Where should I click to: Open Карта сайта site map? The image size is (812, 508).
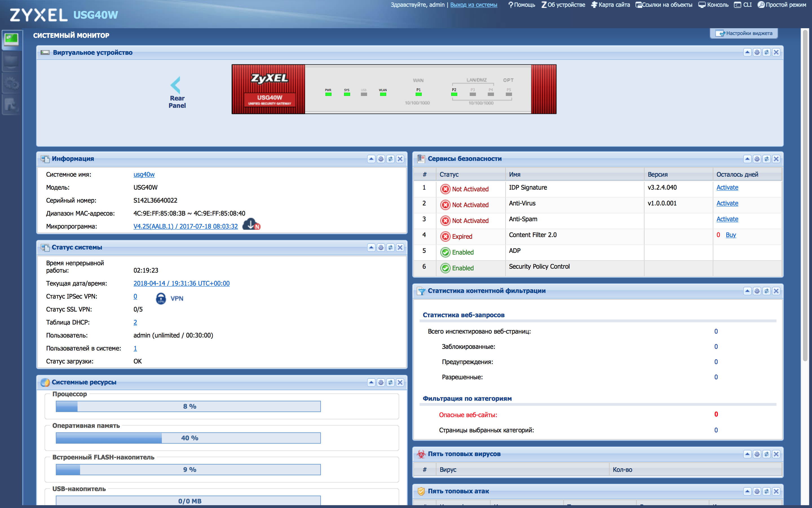click(x=610, y=5)
